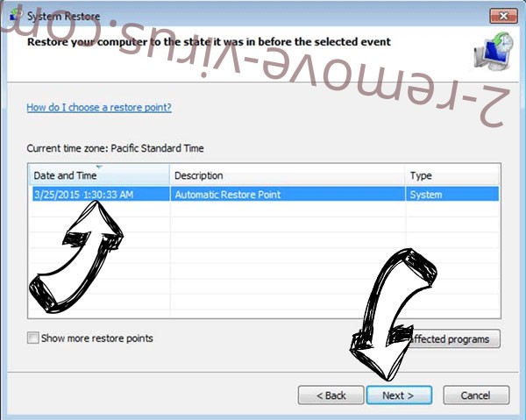This screenshot has height=420, width=526.
Task: Sort list by Date and Time column
Action: pyautogui.click(x=99, y=175)
